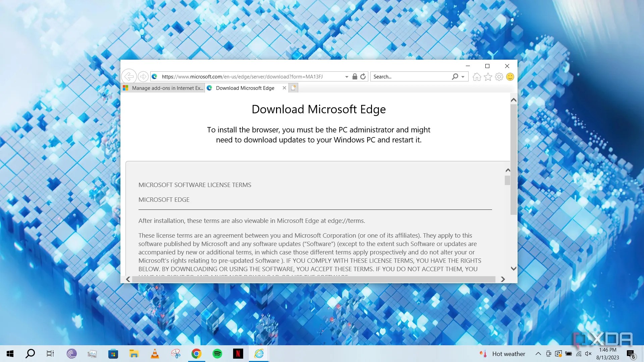
Task: Open the Home page icon
Action: pos(477,77)
